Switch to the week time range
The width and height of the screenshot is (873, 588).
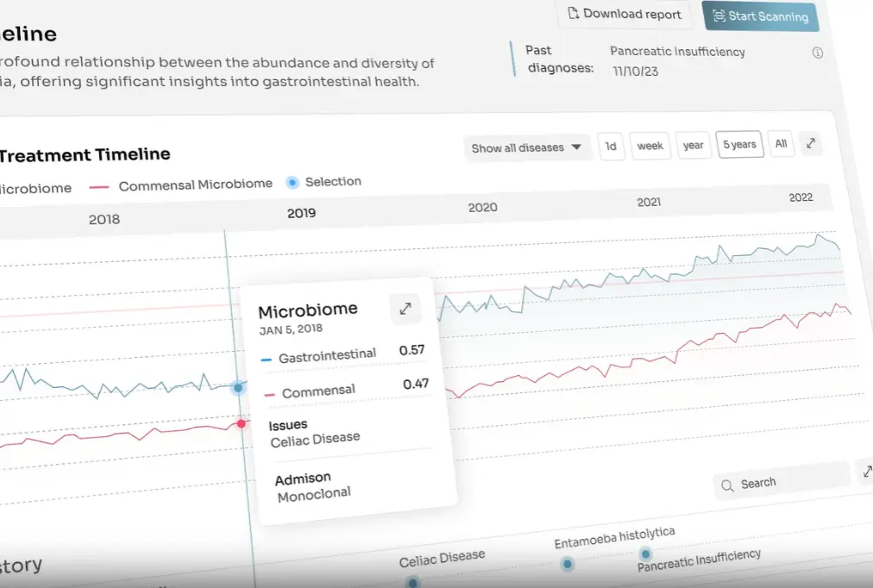[x=650, y=146]
